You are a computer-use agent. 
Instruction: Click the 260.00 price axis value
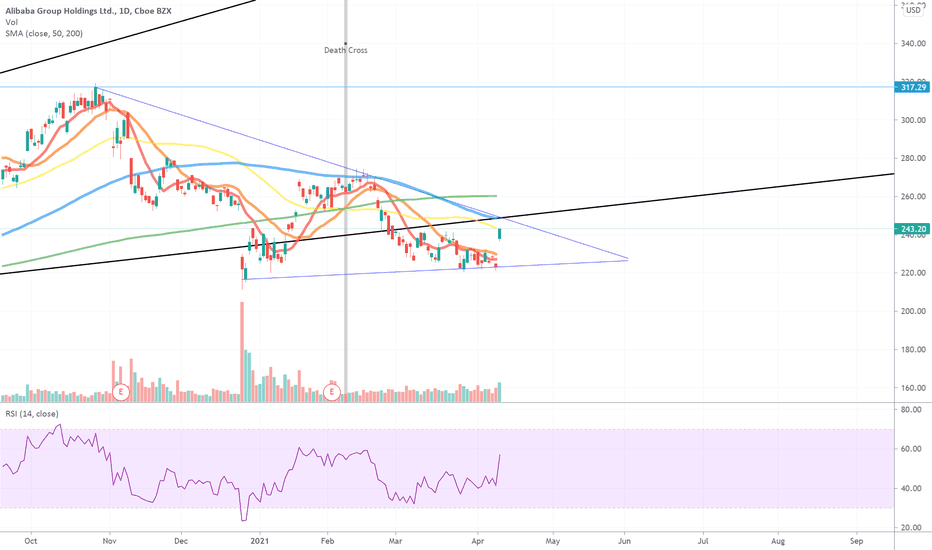pos(914,196)
